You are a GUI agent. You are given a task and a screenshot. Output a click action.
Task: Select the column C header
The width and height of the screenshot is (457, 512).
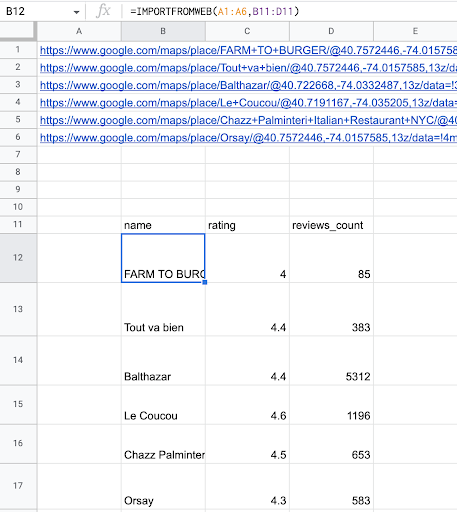247,31
